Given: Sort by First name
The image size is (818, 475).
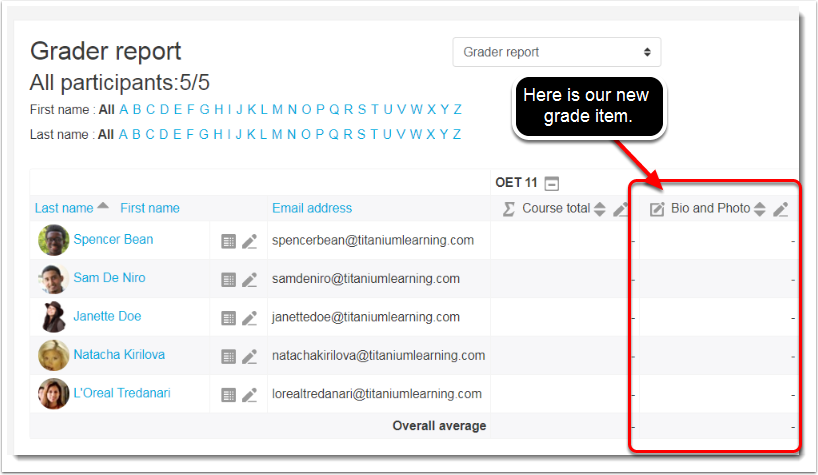Looking at the screenshot, I should tap(150, 208).
